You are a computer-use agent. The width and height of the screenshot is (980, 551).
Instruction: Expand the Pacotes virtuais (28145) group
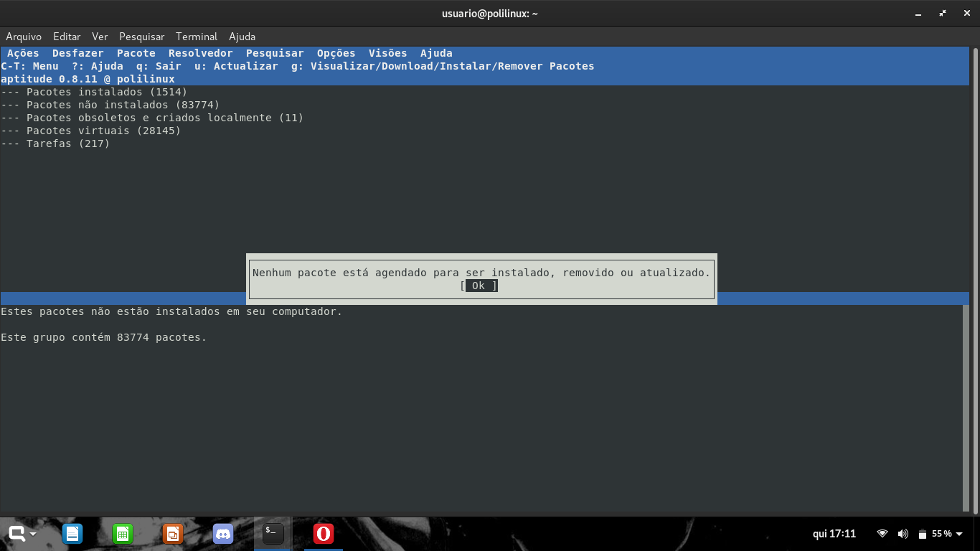[x=91, y=131]
